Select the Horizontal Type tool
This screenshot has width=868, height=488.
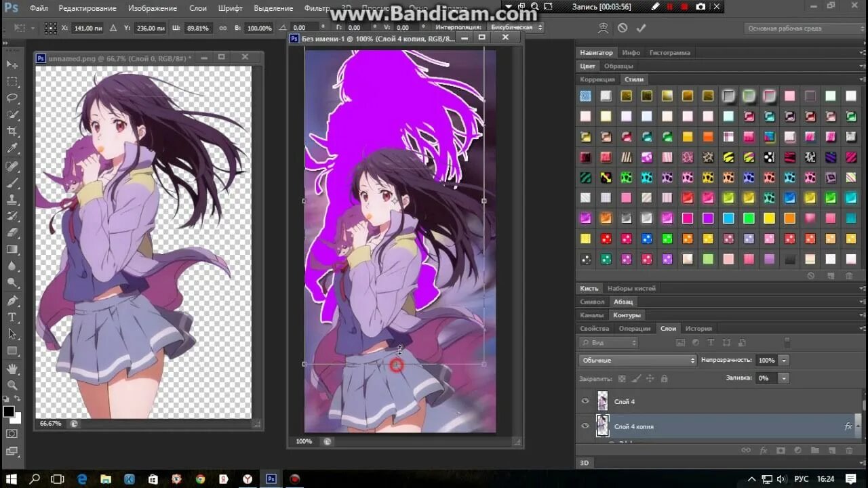[x=12, y=317]
